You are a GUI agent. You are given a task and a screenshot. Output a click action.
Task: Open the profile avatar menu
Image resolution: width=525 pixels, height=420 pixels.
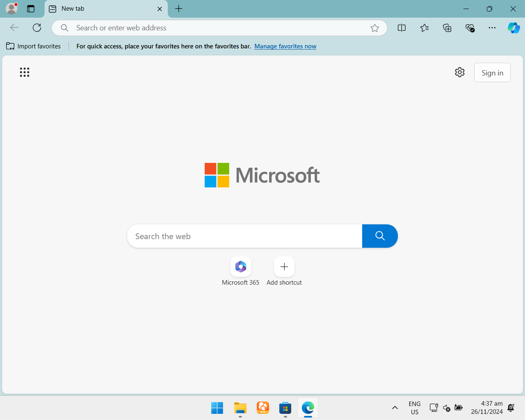pyautogui.click(x=11, y=9)
